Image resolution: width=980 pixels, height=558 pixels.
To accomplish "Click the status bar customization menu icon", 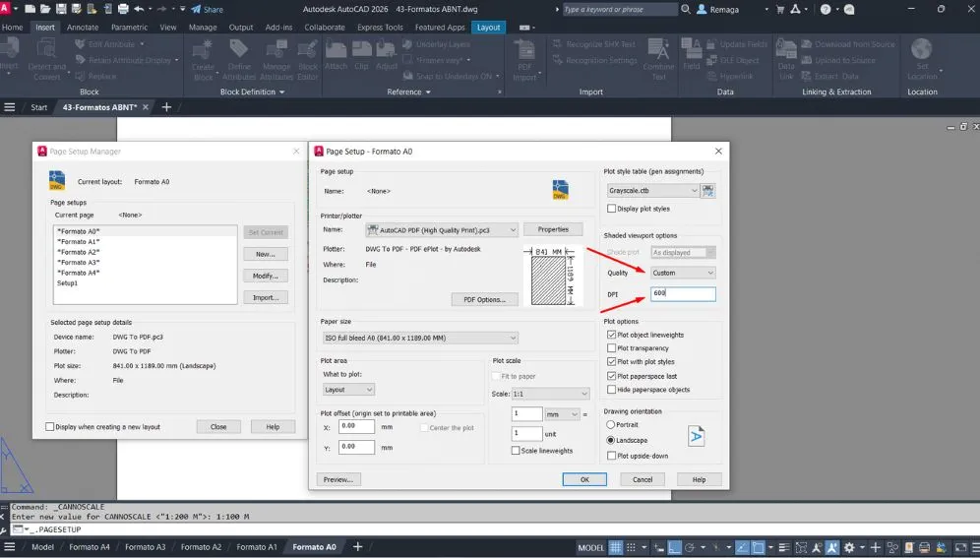I will (x=974, y=547).
